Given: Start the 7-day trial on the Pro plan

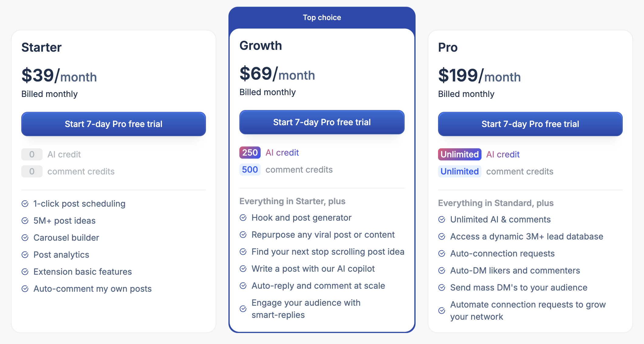Looking at the screenshot, I should point(530,124).
